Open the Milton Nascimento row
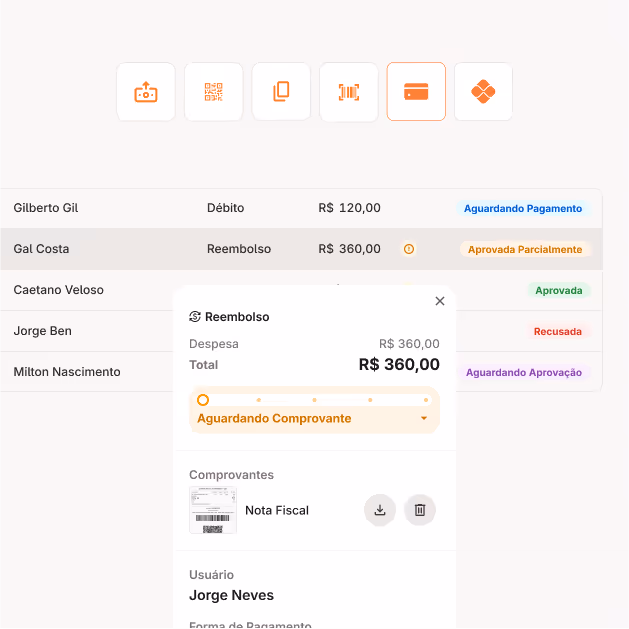Image resolution: width=629 pixels, height=629 pixels. [x=67, y=371]
